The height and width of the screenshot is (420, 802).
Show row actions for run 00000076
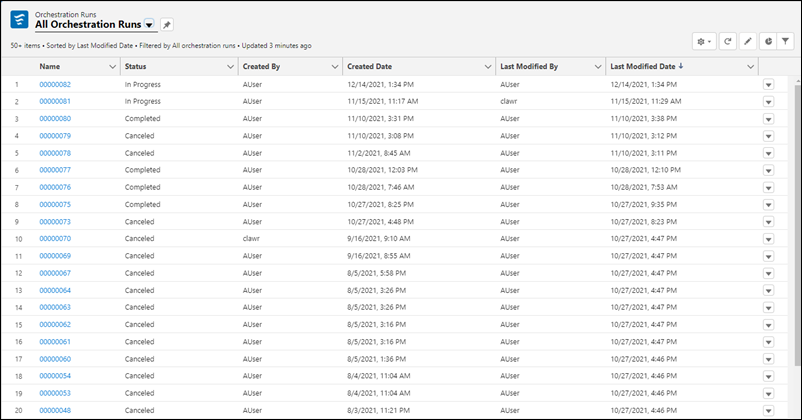768,188
